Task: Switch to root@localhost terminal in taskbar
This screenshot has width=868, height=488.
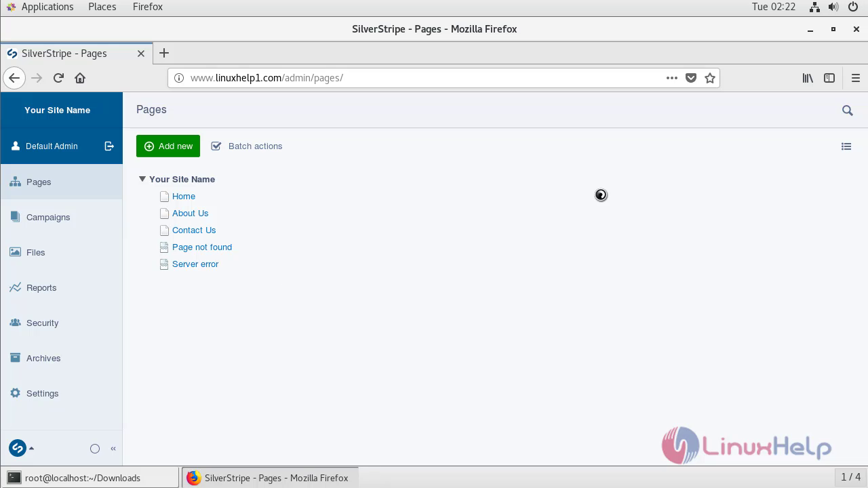Action: [90, 478]
